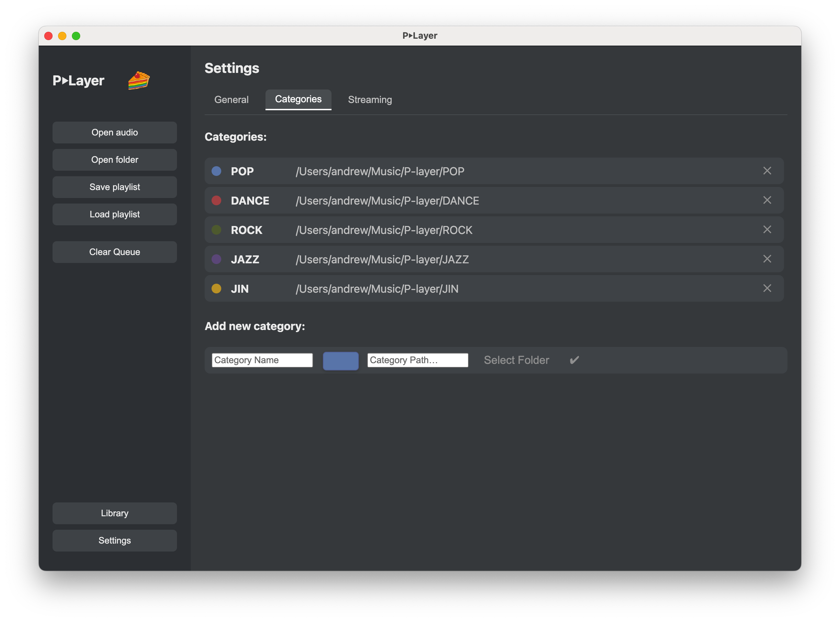Remove the JAZZ category
This screenshot has height=622, width=840.
click(767, 259)
